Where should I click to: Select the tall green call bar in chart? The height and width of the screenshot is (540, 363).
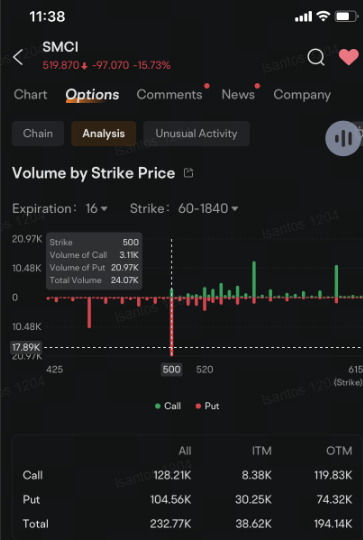pyautogui.click(x=254, y=279)
